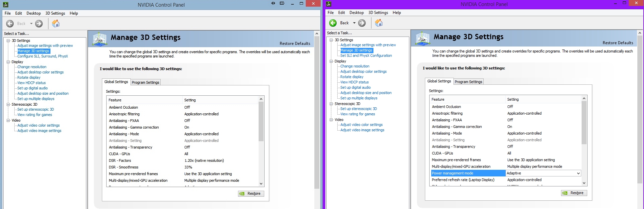Click settings list scrollbar thumb, left window
The width and height of the screenshot is (644, 209).
click(x=261, y=122)
